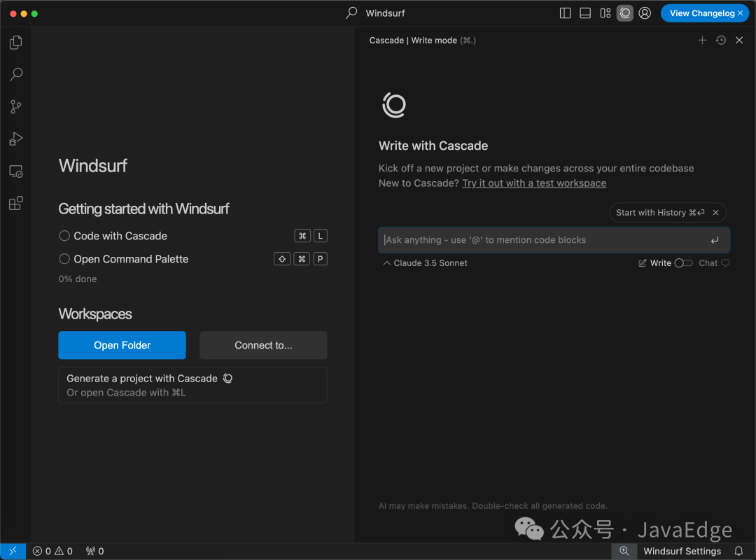This screenshot has height=560, width=756.
Task: Open Cascade conversation history icon
Action: [x=721, y=40]
